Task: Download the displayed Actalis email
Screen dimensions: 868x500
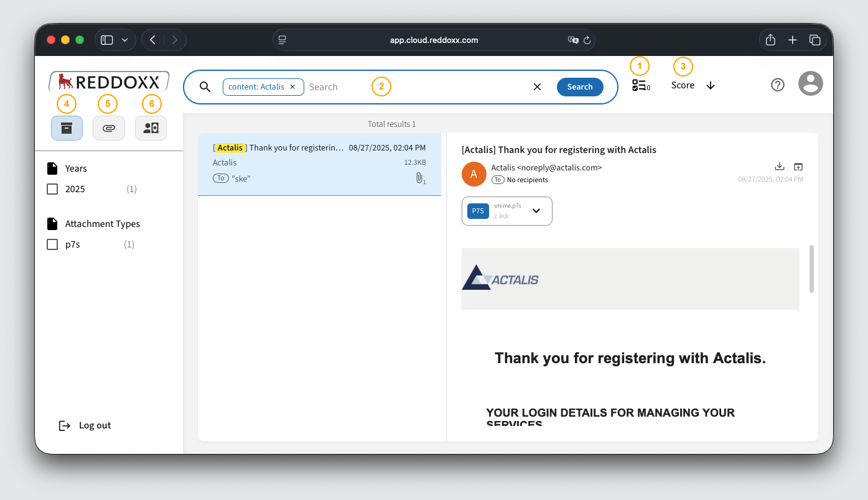Action: [x=780, y=166]
